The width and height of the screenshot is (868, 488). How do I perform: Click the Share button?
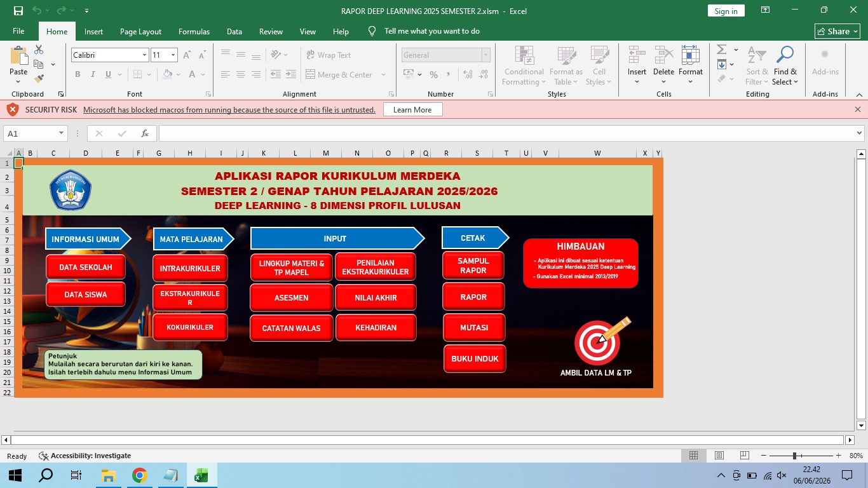click(837, 31)
